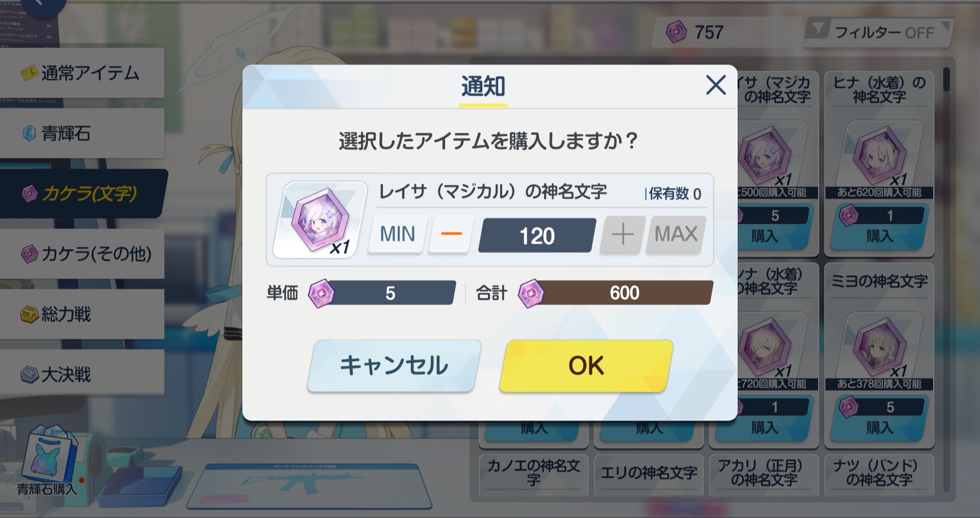Viewport: 980px width, 518px height.
Task: Increase quantity with the plus button
Action: coord(623,234)
